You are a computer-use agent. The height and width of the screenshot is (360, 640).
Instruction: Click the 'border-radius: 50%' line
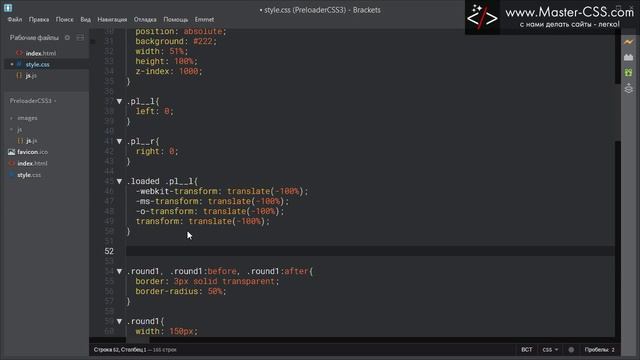click(x=180, y=291)
